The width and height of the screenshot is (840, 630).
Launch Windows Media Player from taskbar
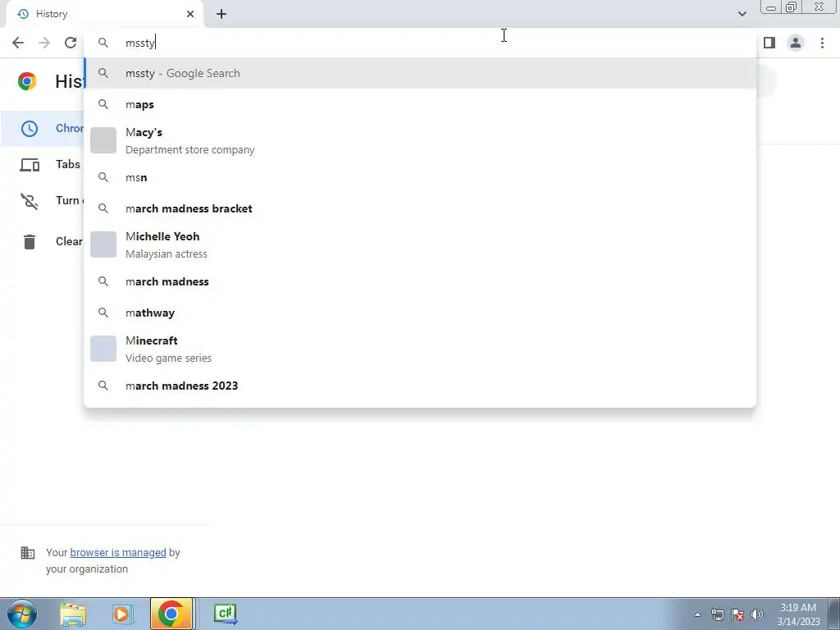[x=122, y=614]
